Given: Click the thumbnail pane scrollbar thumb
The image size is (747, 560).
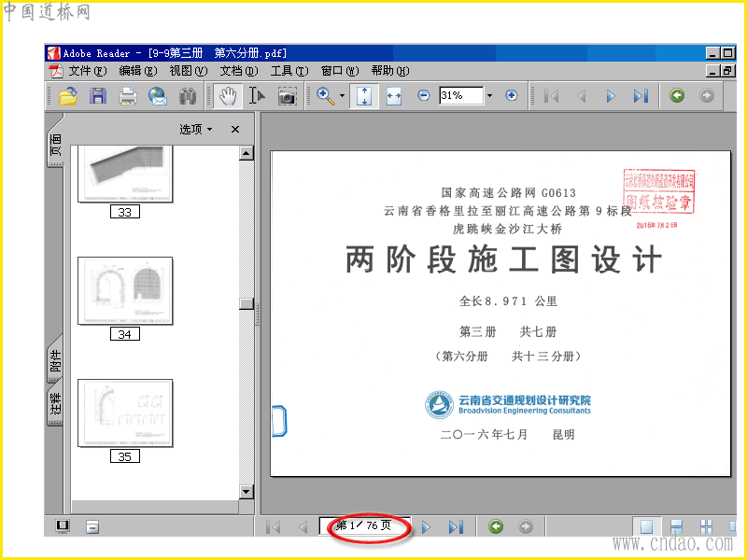Looking at the screenshot, I should (x=246, y=304).
